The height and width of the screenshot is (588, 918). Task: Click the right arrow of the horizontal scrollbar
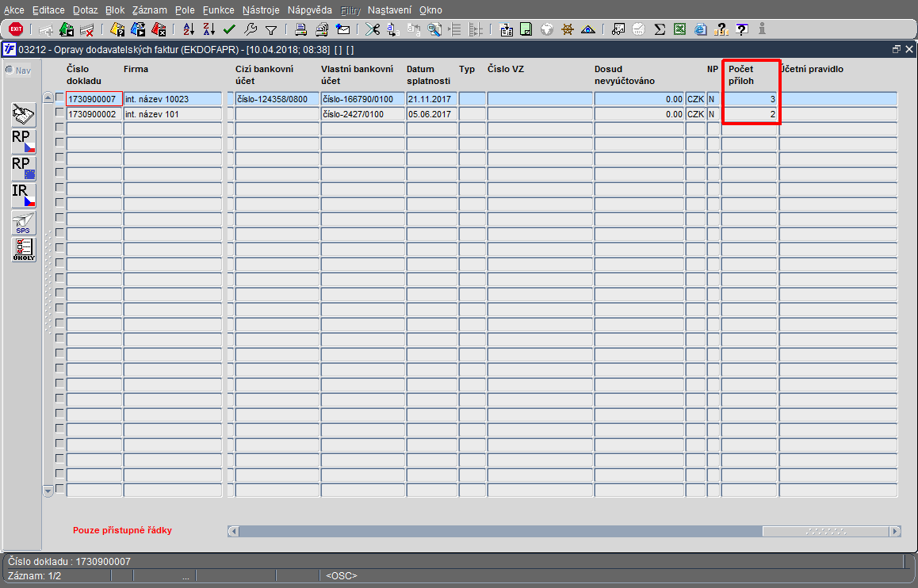(x=894, y=531)
